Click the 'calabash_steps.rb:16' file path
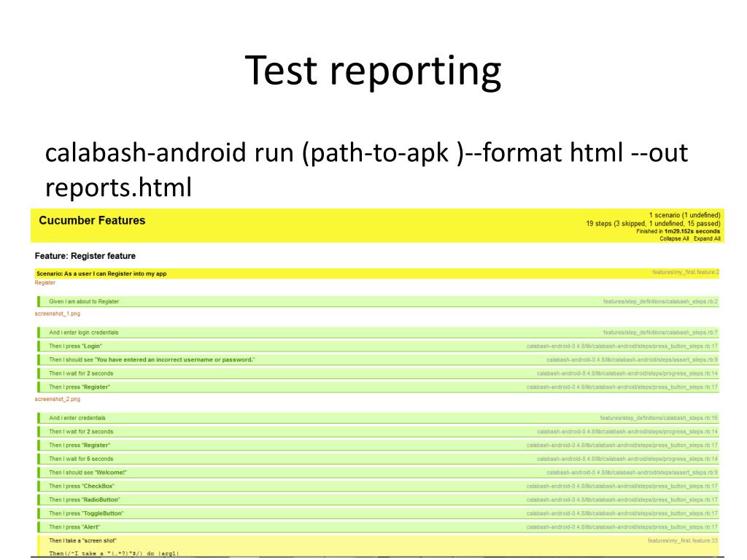747x560 pixels. pos(659,418)
